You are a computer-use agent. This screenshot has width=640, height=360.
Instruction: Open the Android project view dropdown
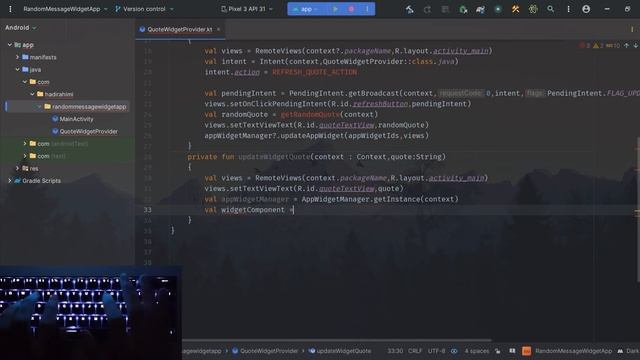tap(20, 27)
